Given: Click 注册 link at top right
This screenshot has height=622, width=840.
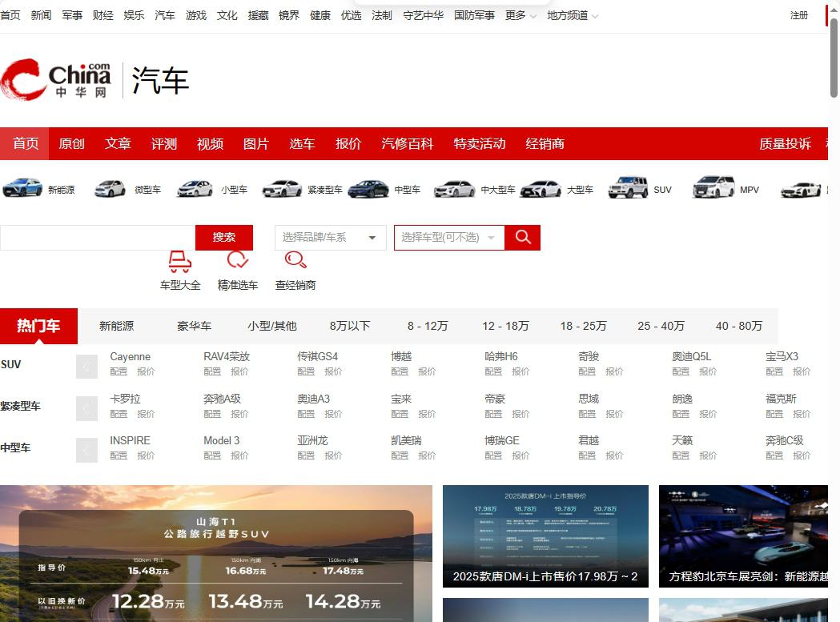Looking at the screenshot, I should pyautogui.click(x=798, y=15).
